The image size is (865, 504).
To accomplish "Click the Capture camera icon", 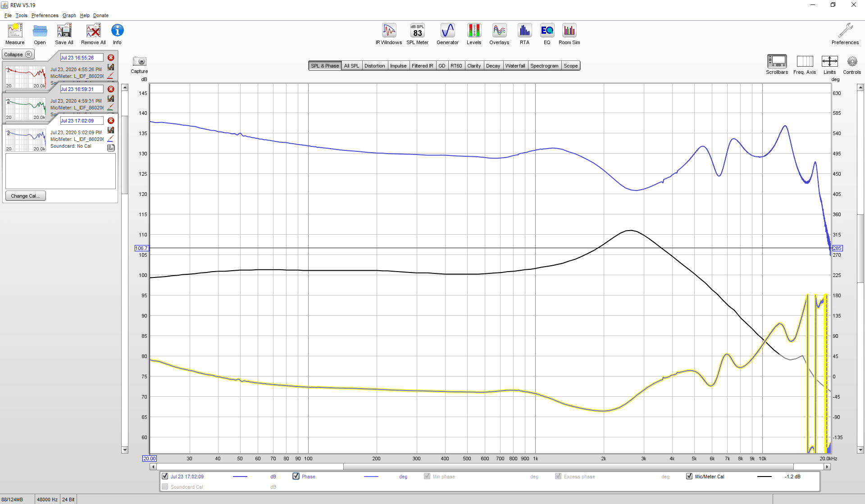I will (139, 61).
